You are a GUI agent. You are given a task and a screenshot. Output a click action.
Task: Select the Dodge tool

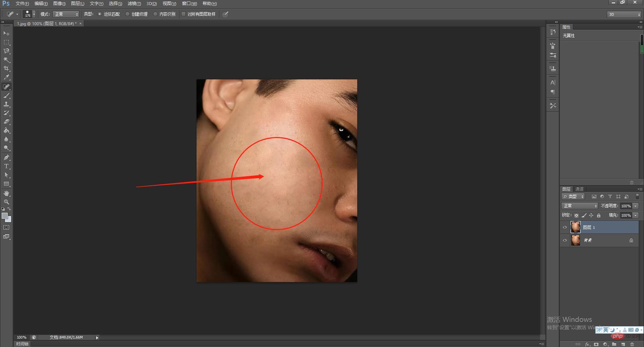(x=6, y=148)
